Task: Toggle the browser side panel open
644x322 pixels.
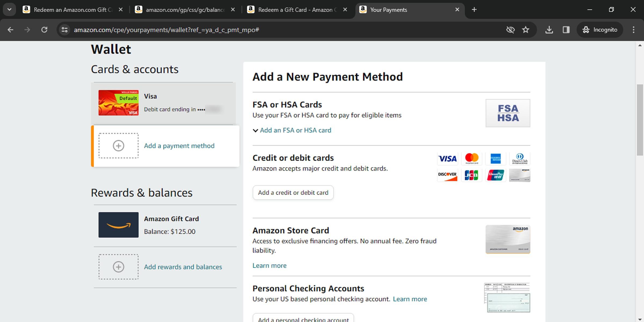Action: (566, 30)
